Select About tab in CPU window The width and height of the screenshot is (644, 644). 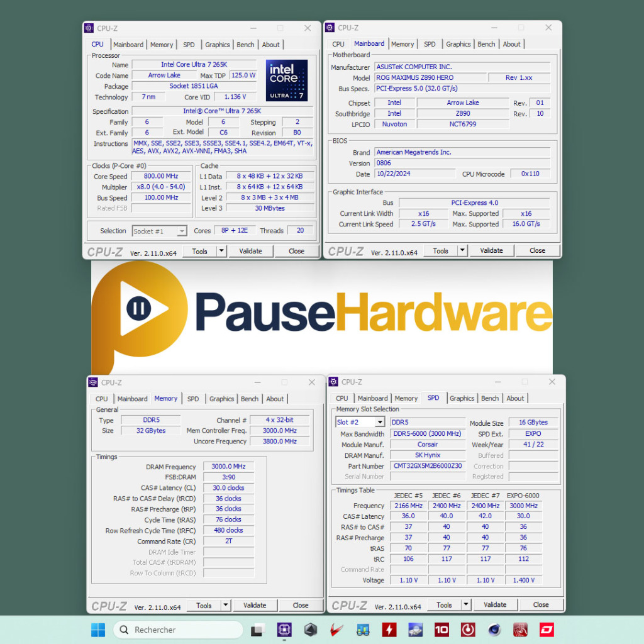(x=270, y=45)
